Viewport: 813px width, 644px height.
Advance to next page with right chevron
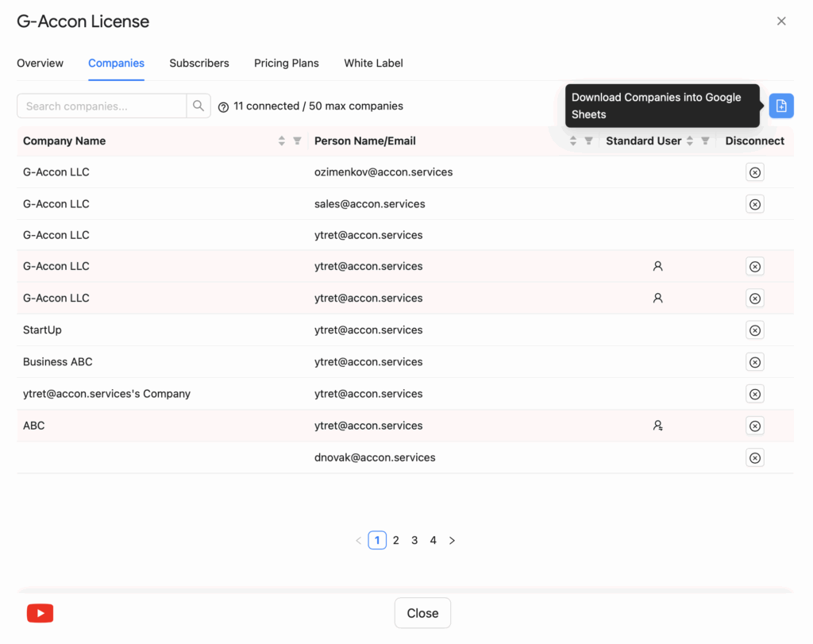[452, 540]
